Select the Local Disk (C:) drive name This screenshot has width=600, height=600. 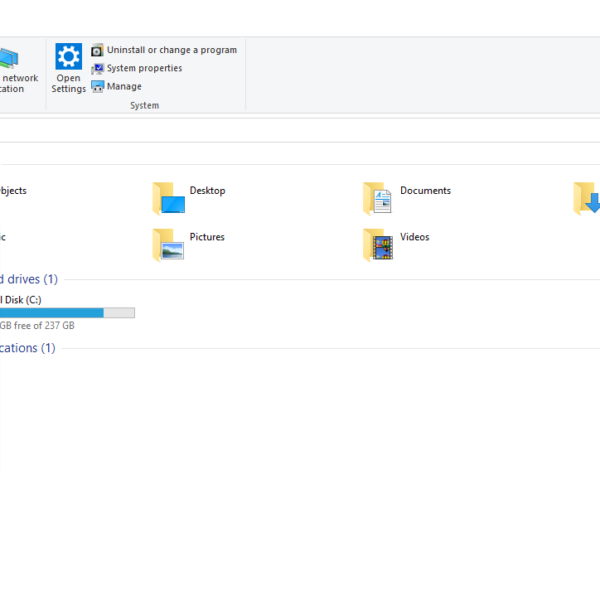tap(20, 299)
